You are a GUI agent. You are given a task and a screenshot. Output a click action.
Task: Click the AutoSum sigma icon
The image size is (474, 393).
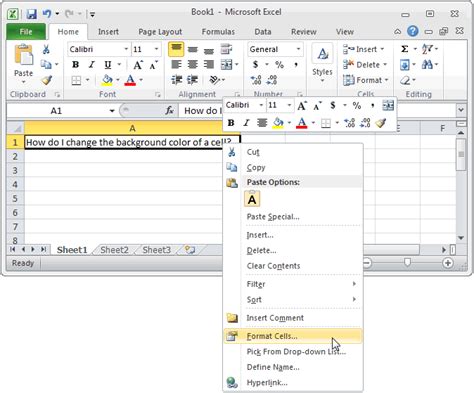(x=405, y=49)
